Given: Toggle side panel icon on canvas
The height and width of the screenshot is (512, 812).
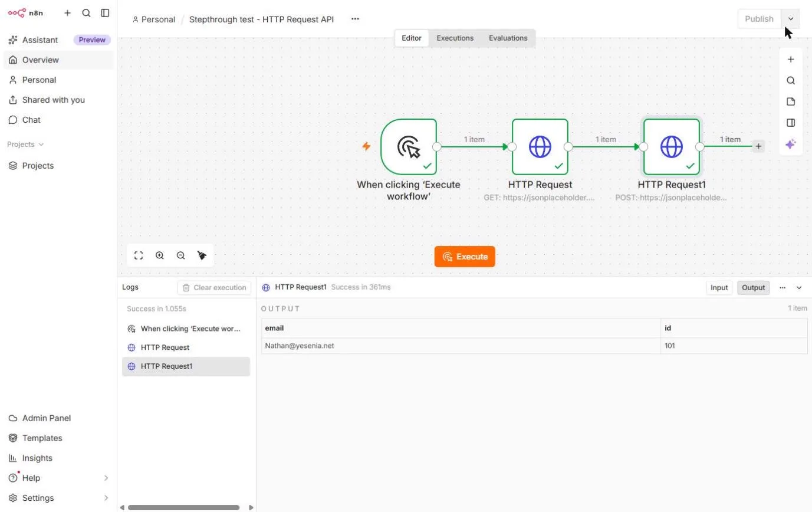Looking at the screenshot, I should coord(791,123).
